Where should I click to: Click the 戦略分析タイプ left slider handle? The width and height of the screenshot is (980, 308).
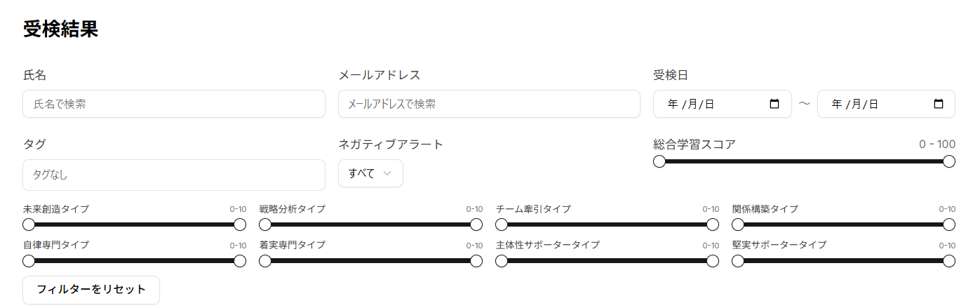click(265, 225)
